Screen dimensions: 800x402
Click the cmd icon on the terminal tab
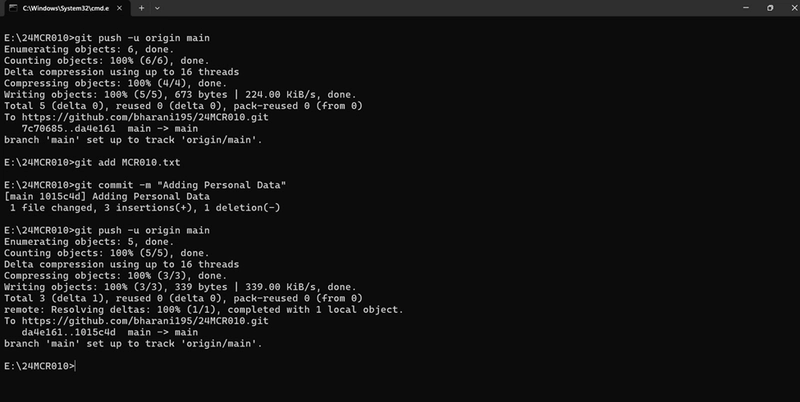pyautogui.click(x=13, y=8)
